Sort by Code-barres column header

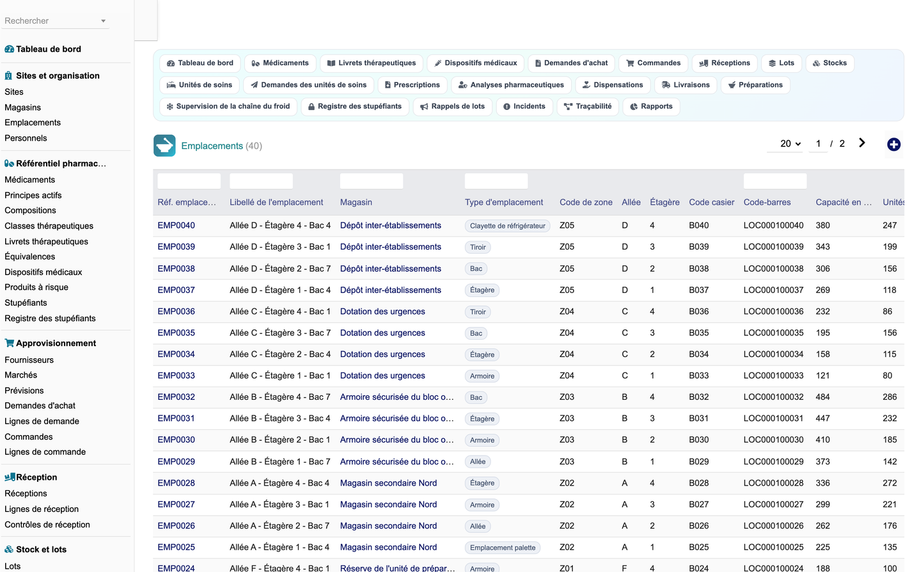767,202
